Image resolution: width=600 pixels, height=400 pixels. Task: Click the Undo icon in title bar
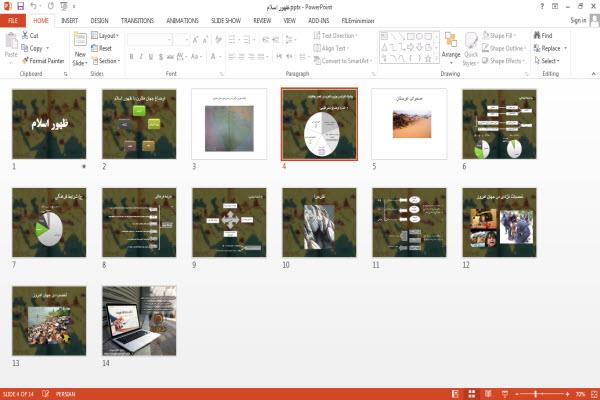[x=33, y=6]
